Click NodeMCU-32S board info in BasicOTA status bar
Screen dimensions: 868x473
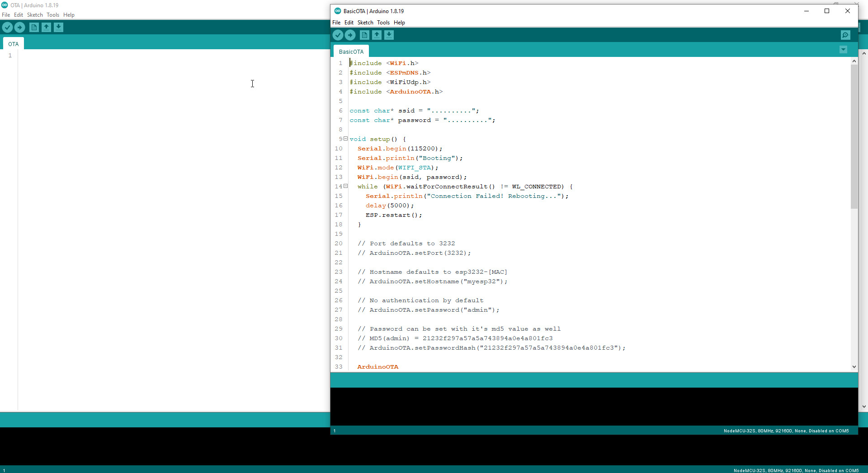(786, 431)
